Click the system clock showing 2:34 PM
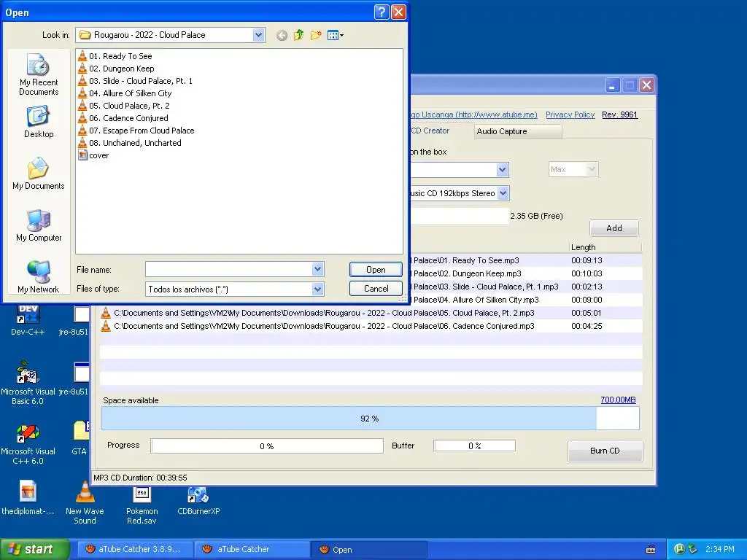Image resolution: width=747 pixels, height=560 pixels. coord(720,549)
